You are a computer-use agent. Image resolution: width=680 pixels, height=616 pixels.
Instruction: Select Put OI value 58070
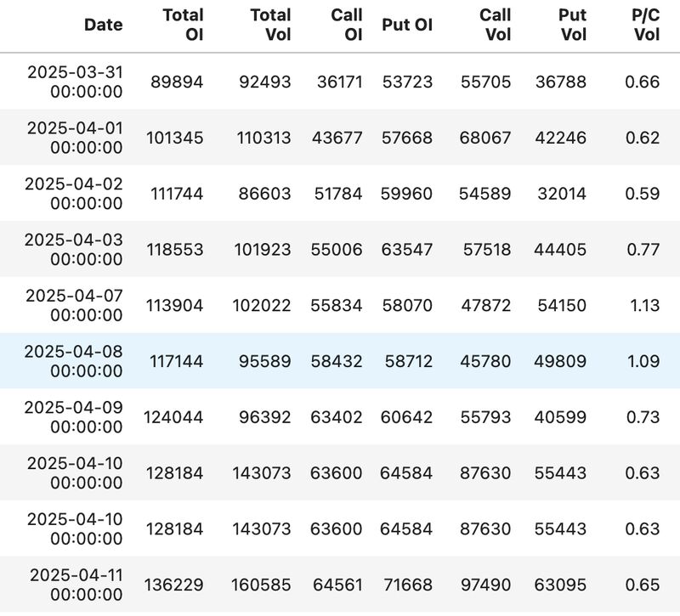coord(407,306)
